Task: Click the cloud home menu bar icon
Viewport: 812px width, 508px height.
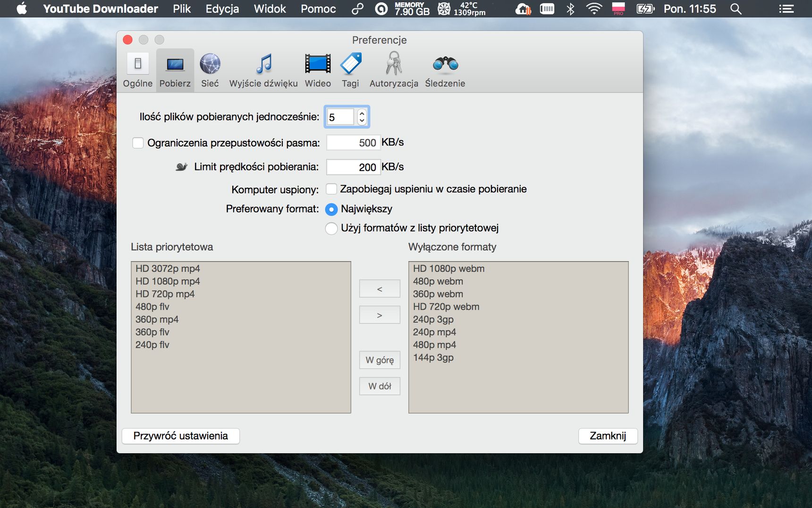Action: tap(523, 9)
